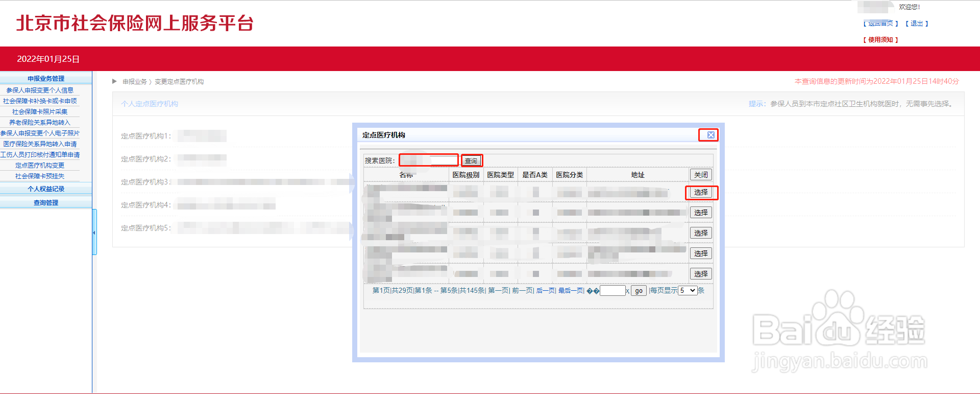Open 定点医疗机构变更 menu item
The height and width of the screenshot is (394, 980).
(x=40, y=165)
